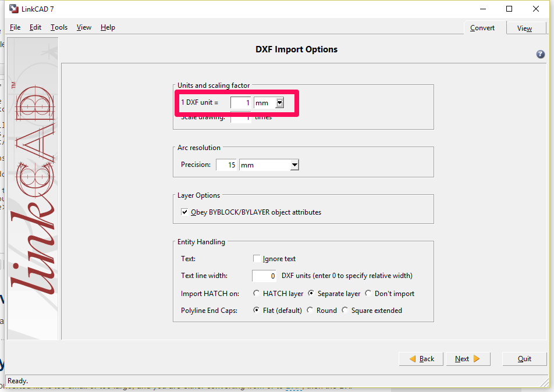
Task: Toggle Obey BYBLOCK/BYLAYER object attributes checkbox
Action: click(184, 212)
